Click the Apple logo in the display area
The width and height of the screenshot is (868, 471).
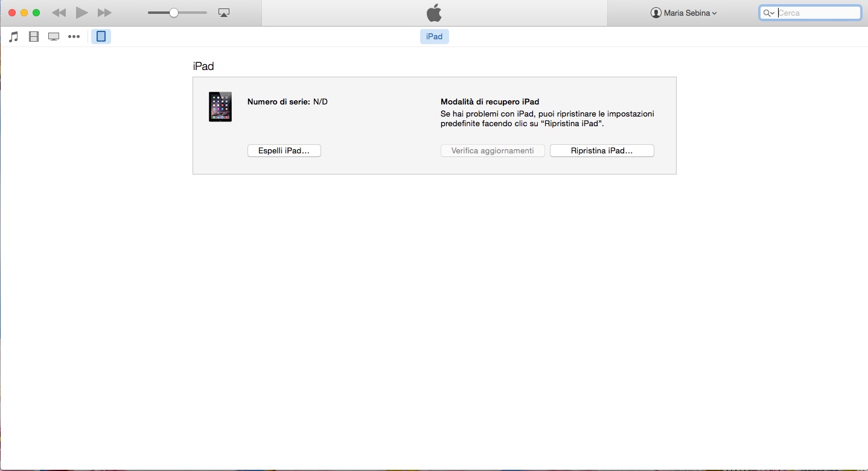point(434,13)
